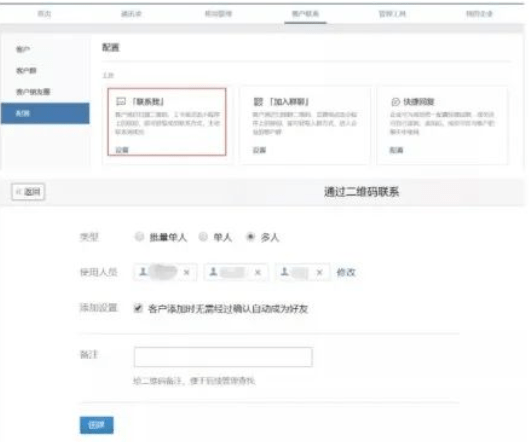Open 客户朋友圈 in the left sidebar
This screenshot has width=529, height=442.
click(x=33, y=92)
